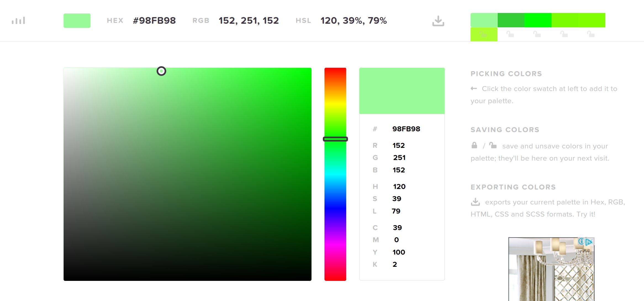Toggle the lock under the second palette color
The width and height of the screenshot is (644, 301).
510,34
